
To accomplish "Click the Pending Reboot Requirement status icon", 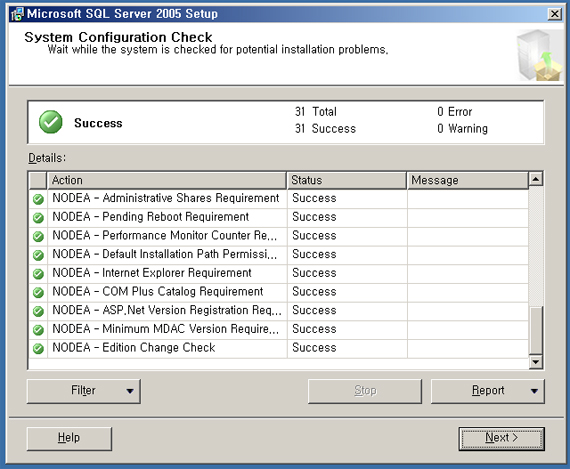I will (38, 217).
